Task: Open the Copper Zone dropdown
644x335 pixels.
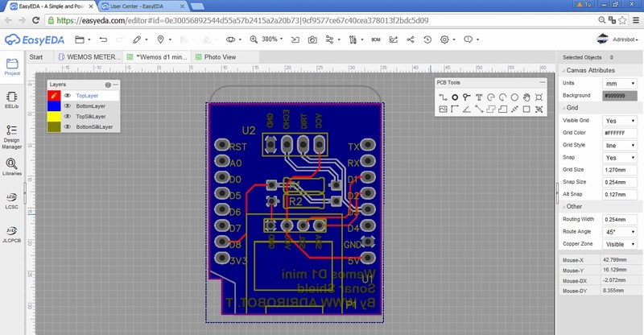Action: [620, 244]
